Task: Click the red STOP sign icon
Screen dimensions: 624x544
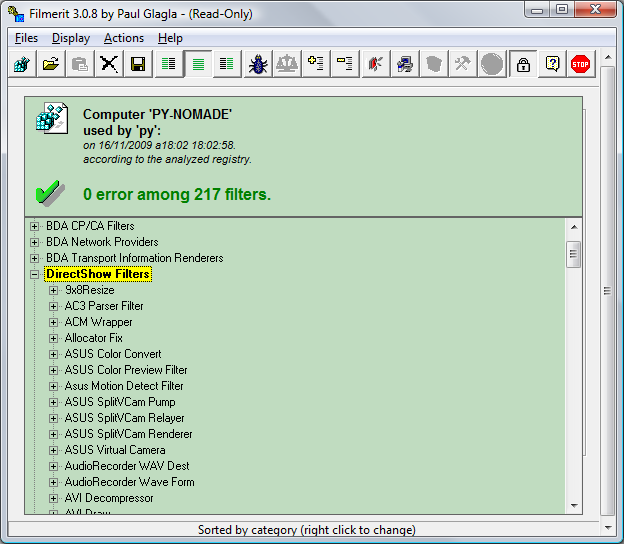Action: pos(580,64)
